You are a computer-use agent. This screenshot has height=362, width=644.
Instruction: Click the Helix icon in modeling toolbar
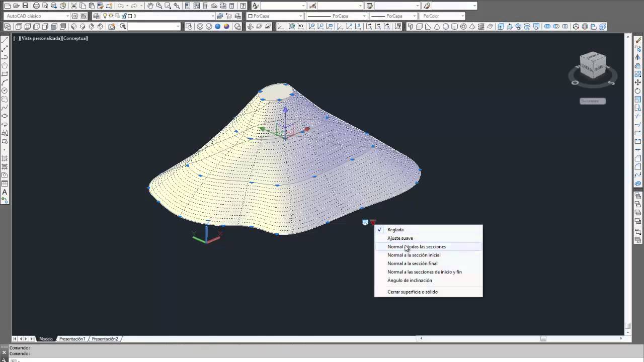tap(482, 27)
